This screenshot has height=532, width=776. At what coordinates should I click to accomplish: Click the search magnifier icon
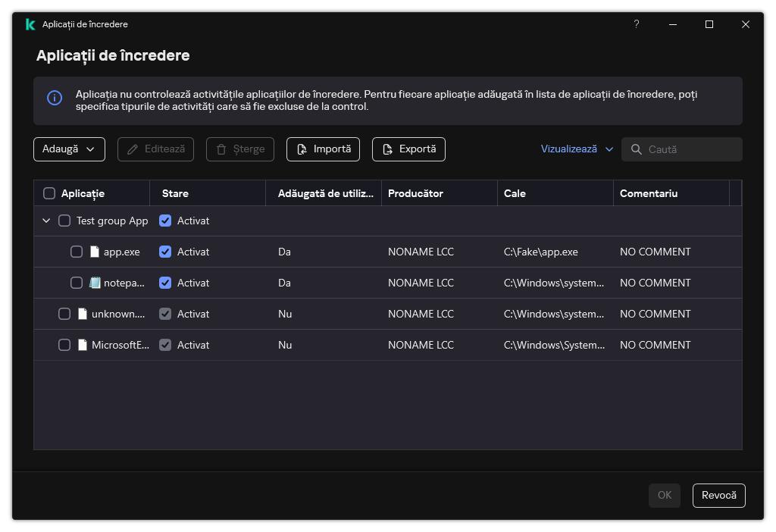(636, 149)
